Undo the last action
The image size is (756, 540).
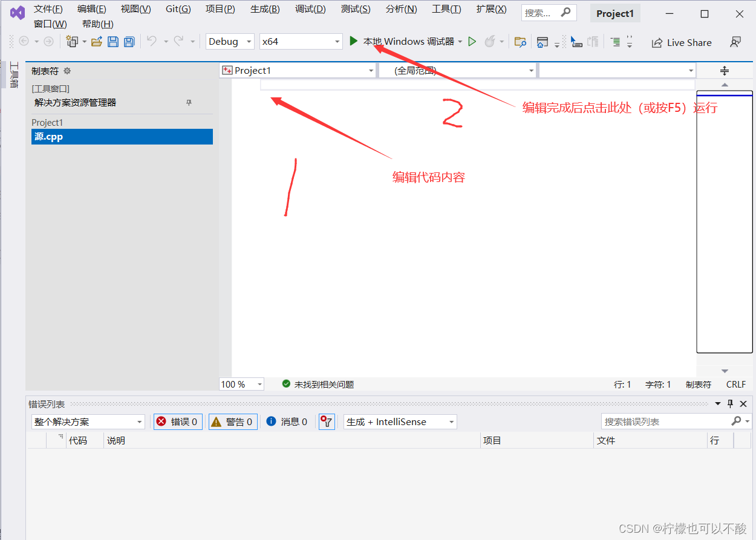tap(152, 41)
